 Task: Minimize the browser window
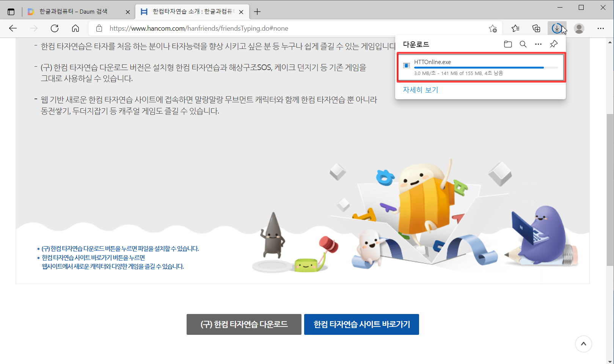click(x=560, y=8)
